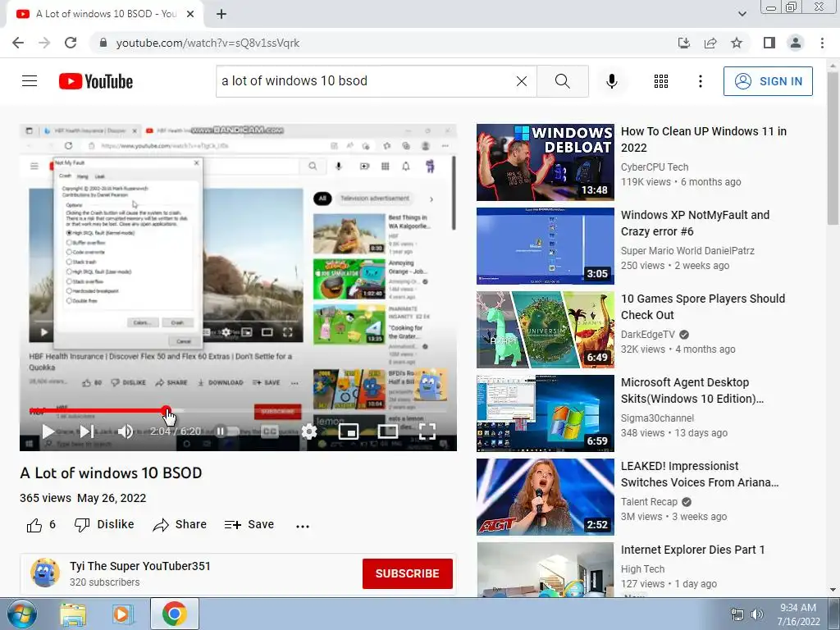Switch to theater mode
The width and height of the screenshot is (840, 630).
[387, 431]
